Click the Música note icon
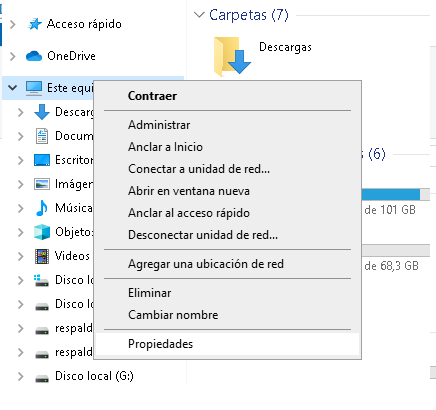The image size is (436, 410). point(42,208)
